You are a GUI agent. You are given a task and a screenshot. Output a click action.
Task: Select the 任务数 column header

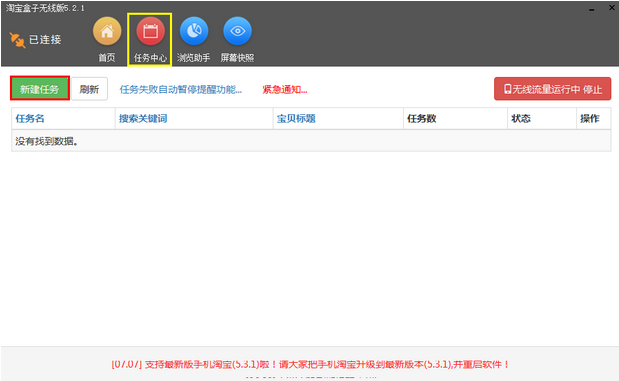(x=422, y=118)
